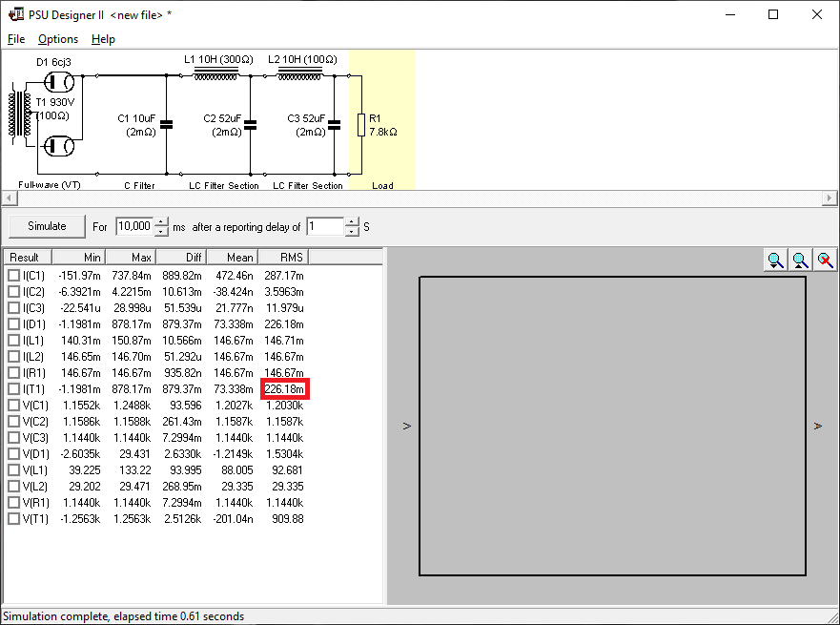Tick the V(C3) result checkbox
The height and width of the screenshot is (625, 840).
coord(14,437)
